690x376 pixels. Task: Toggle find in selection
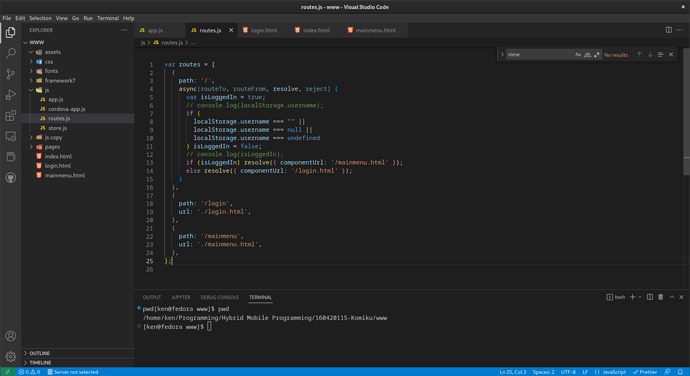point(661,55)
